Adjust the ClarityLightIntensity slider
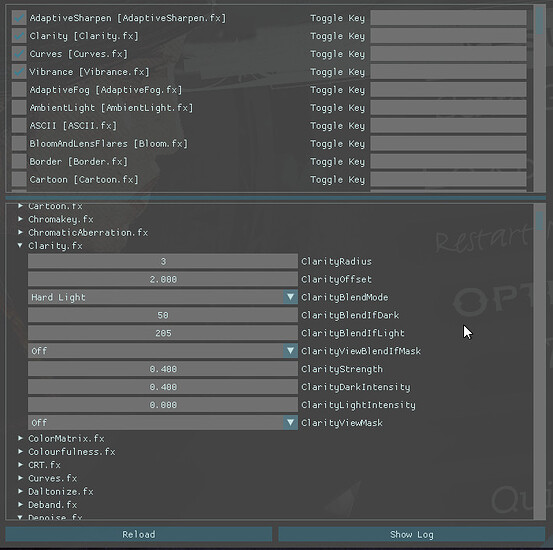 (163, 405)
